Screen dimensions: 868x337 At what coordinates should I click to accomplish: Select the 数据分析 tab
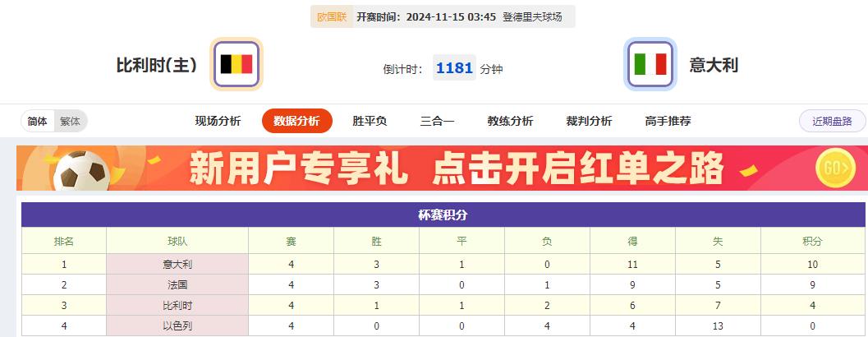pos(296,121)
